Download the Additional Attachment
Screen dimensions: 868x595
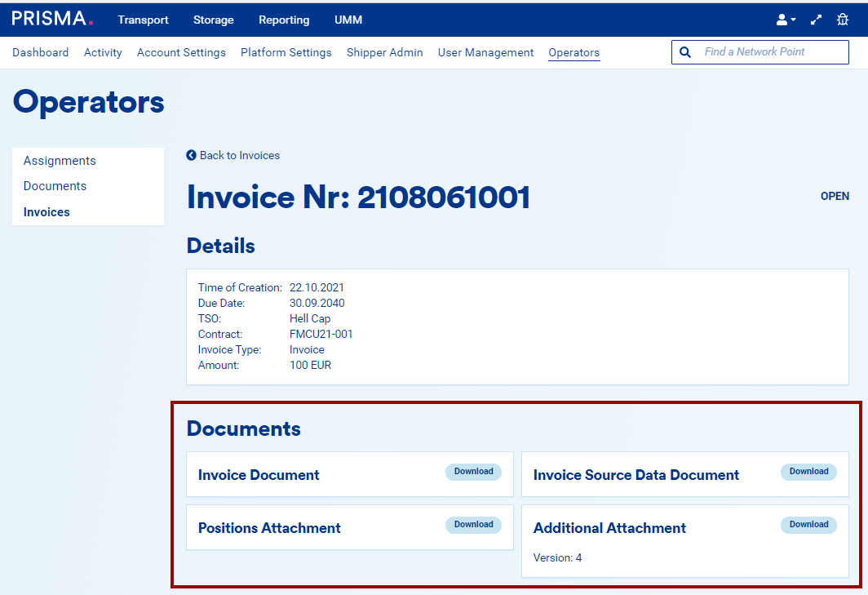coord(808,525)
